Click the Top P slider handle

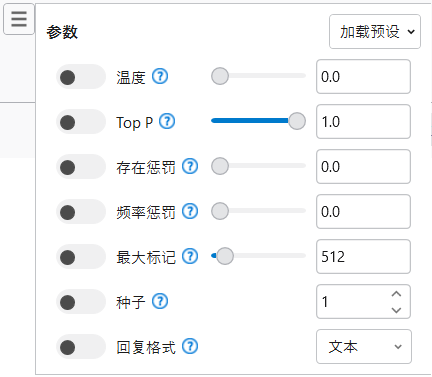pos(297,121)
